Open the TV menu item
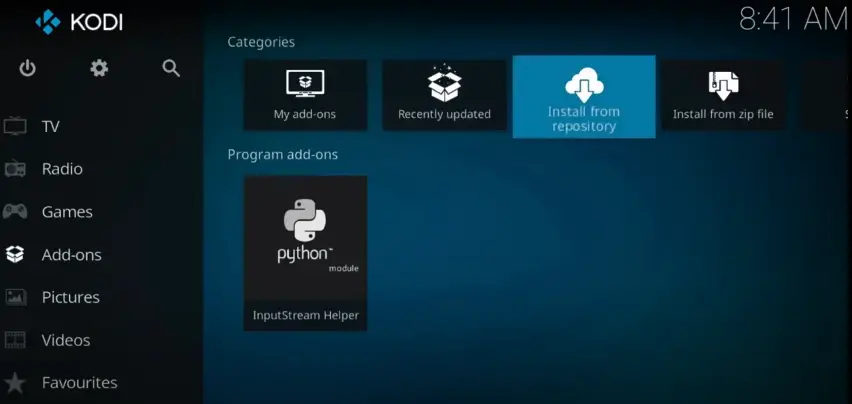Screen dimensions: 852x404 click(x=51, y=127)
